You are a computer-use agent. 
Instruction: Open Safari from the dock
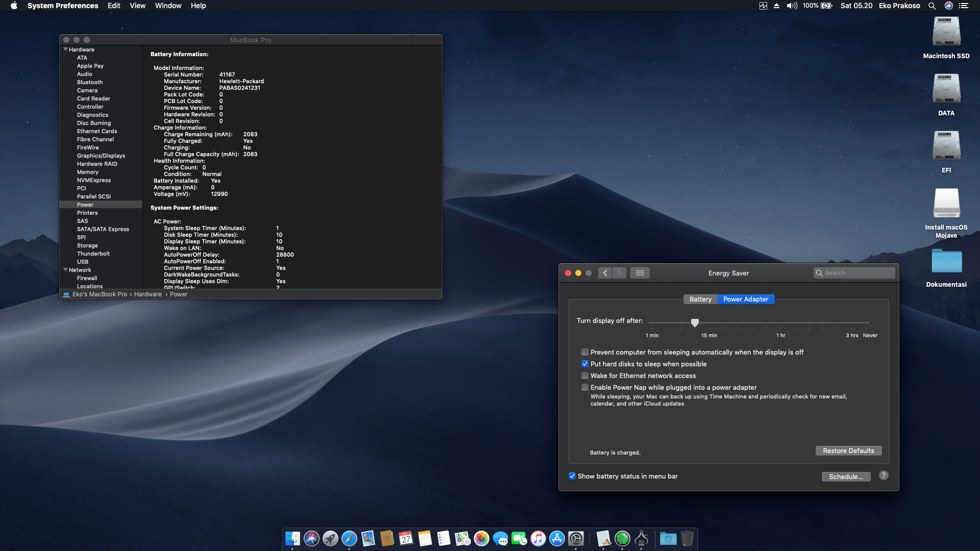pyautogui.click(x=349, y=538)
